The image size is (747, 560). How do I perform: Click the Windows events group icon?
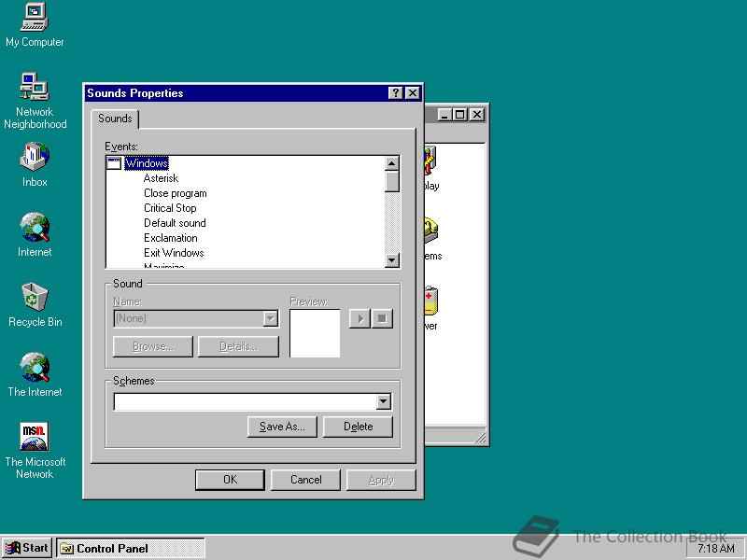click(114, 163)
